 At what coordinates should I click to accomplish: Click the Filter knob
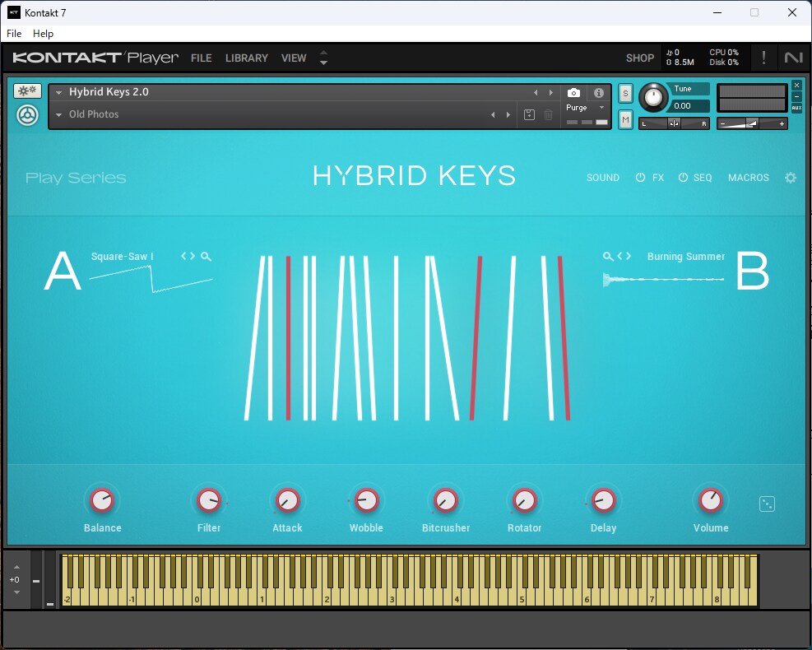pos(209,500)
